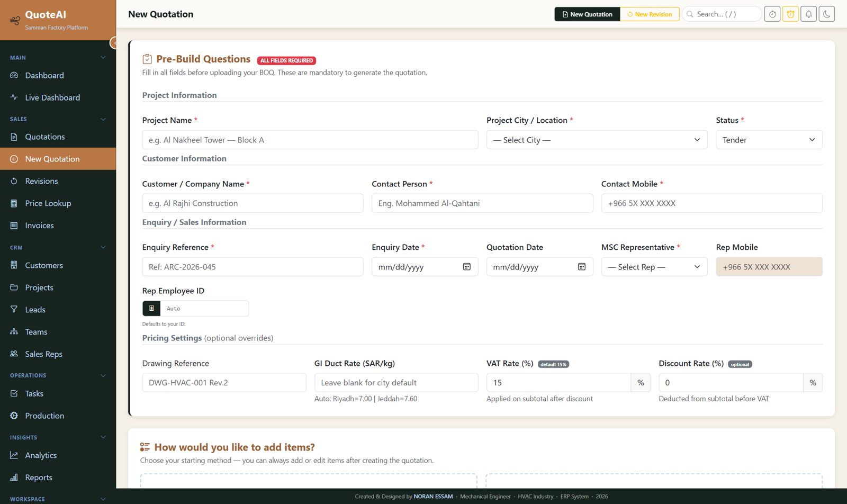Viewport: 847px width, 504px height.
Task: Collapse the OPERATIONS sidebar section
Action: 103,375
